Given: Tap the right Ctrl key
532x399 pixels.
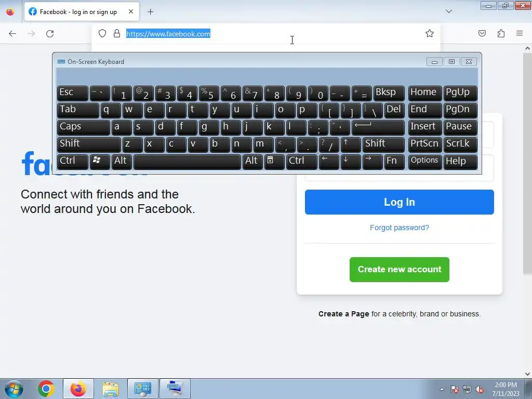Looking at the screenshot, I should pyautogui.click(x=302, y=162).
